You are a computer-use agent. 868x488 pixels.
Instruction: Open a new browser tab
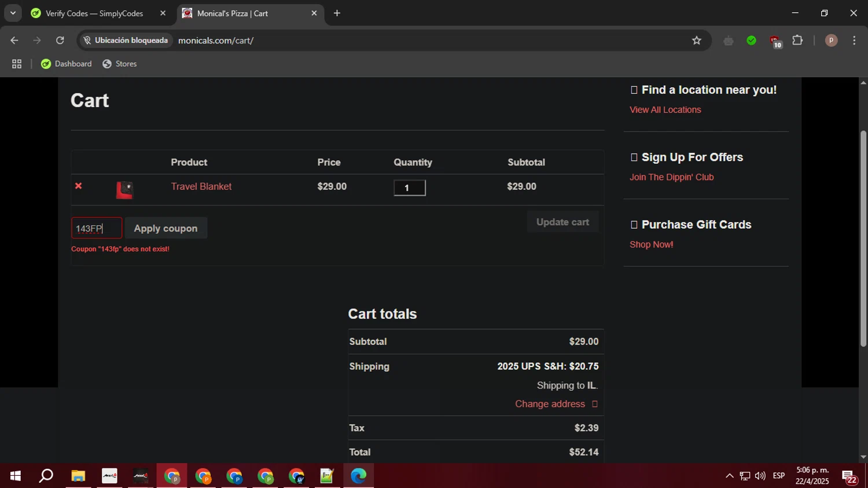[x=337, y=13]
